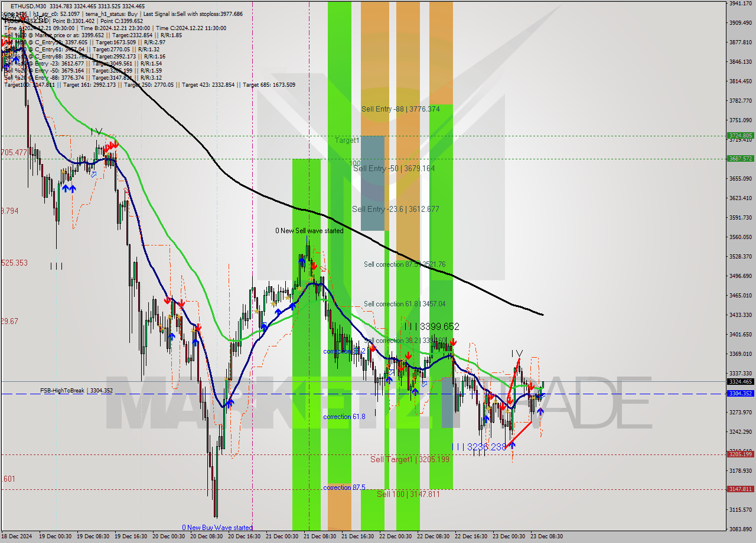The height and width of the screenshot is (543, 756).
Task: Click the 'FSB-HighToBreak | 3304.352' line label
Action: (76, 391)
